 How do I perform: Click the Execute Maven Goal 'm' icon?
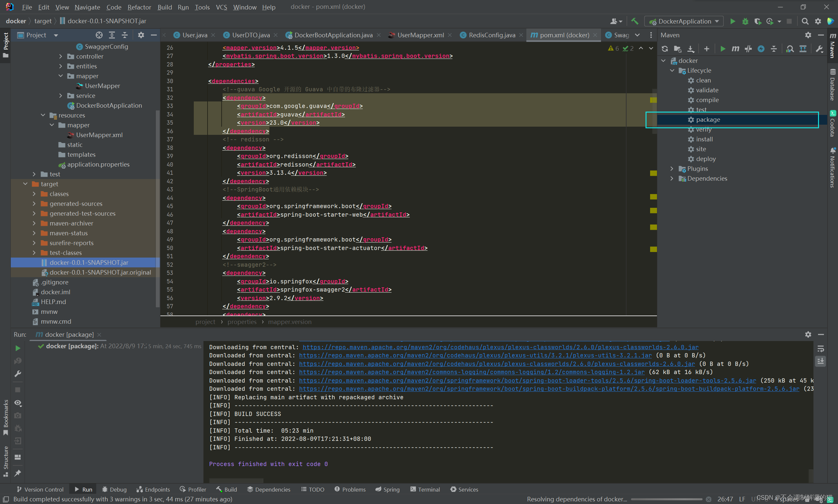(x=736, y=49)
